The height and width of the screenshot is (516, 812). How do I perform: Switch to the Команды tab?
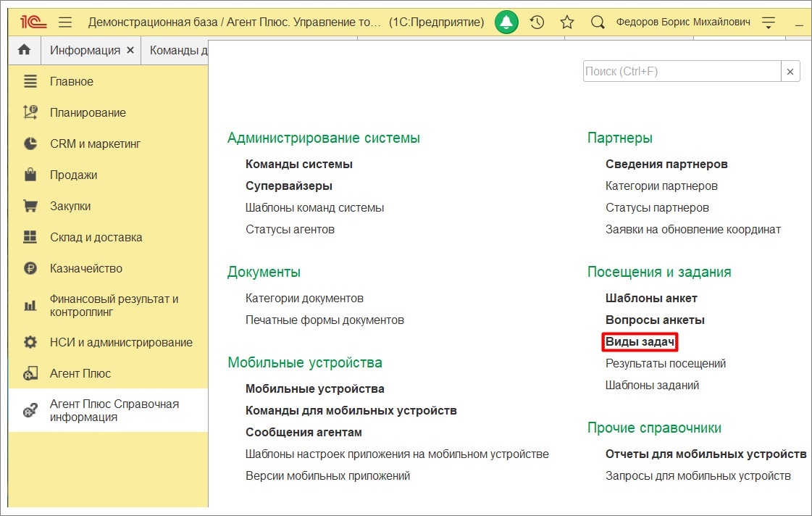(x=178, y=50)
